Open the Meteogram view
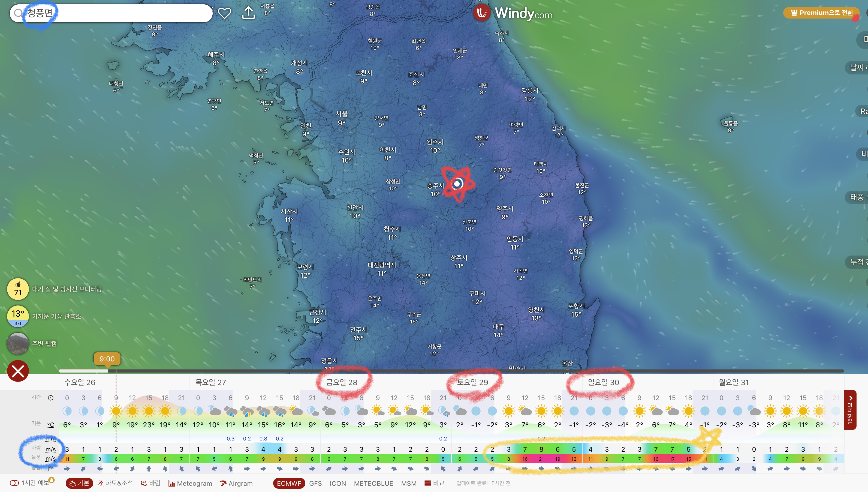The image size is (868, 492). pyautogui.click(x=190, y=483)
